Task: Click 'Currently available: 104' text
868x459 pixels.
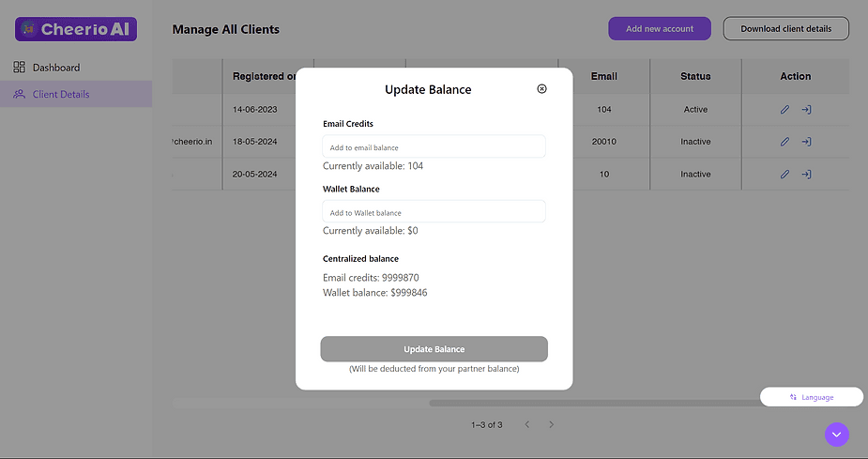Action: pyautogui.click(x=373, y=166)
